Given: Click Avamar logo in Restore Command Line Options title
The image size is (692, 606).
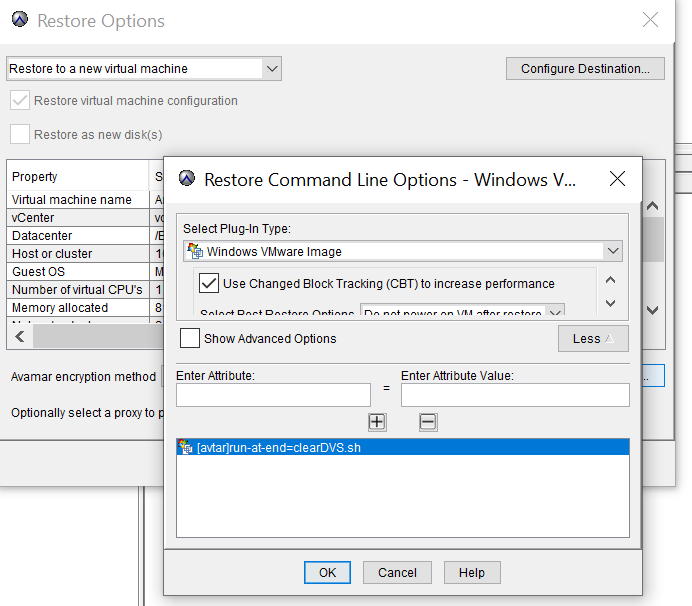Looking at the screenshot, I should 187,179.
